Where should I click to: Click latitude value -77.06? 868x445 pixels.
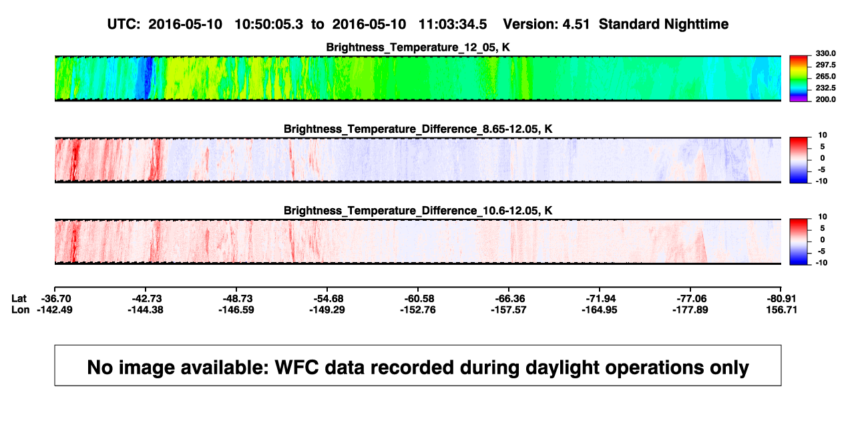point(691,298)
